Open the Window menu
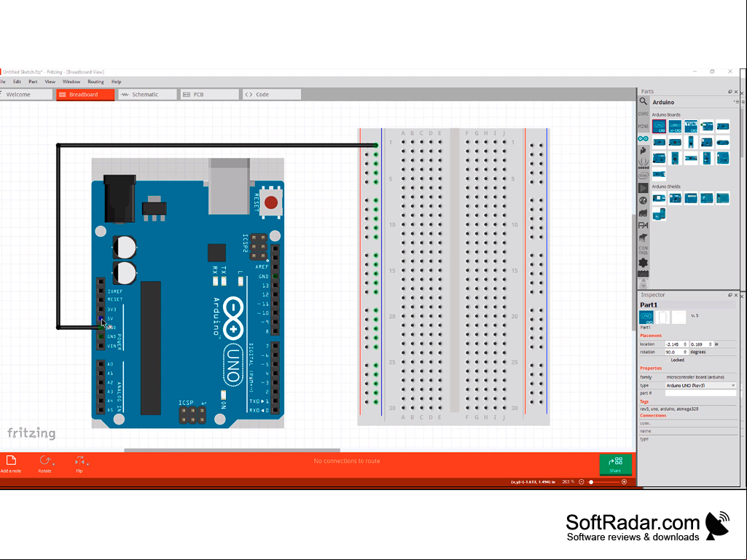The image size is (747, 560). click(71, 82)
